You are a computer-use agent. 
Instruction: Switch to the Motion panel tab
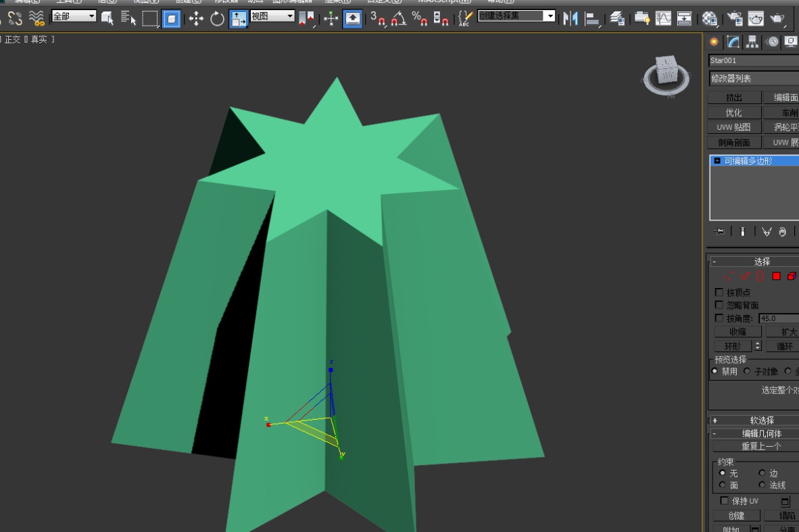click(773, 42)
